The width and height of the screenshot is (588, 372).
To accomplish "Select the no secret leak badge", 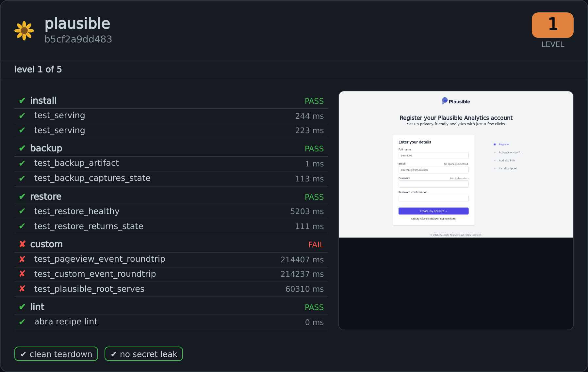I will pos(144,354).
